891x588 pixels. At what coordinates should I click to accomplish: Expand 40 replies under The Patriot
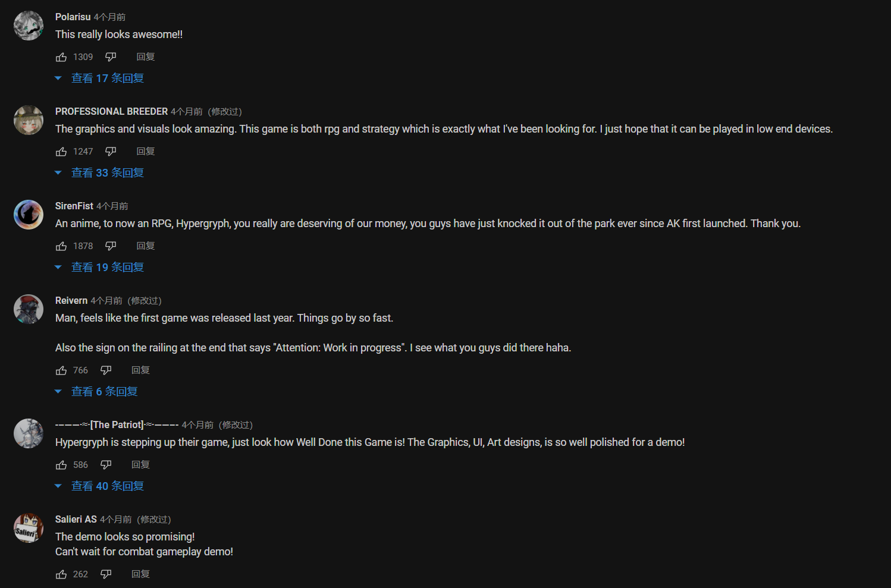pyautogui.click(x=99, y=486)
